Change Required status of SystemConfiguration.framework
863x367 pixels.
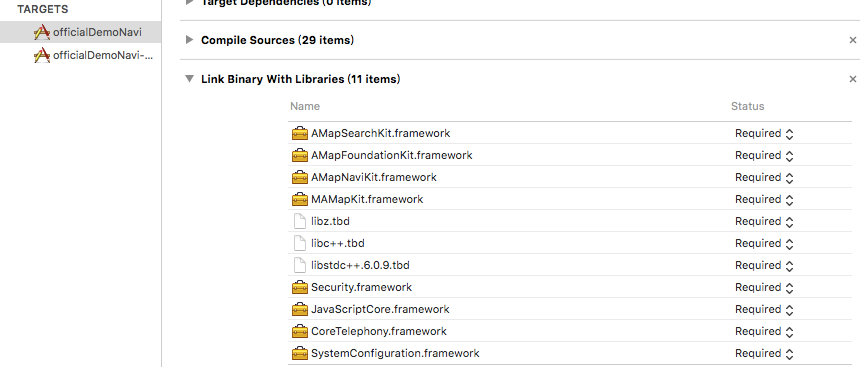[x=764, y=353]
